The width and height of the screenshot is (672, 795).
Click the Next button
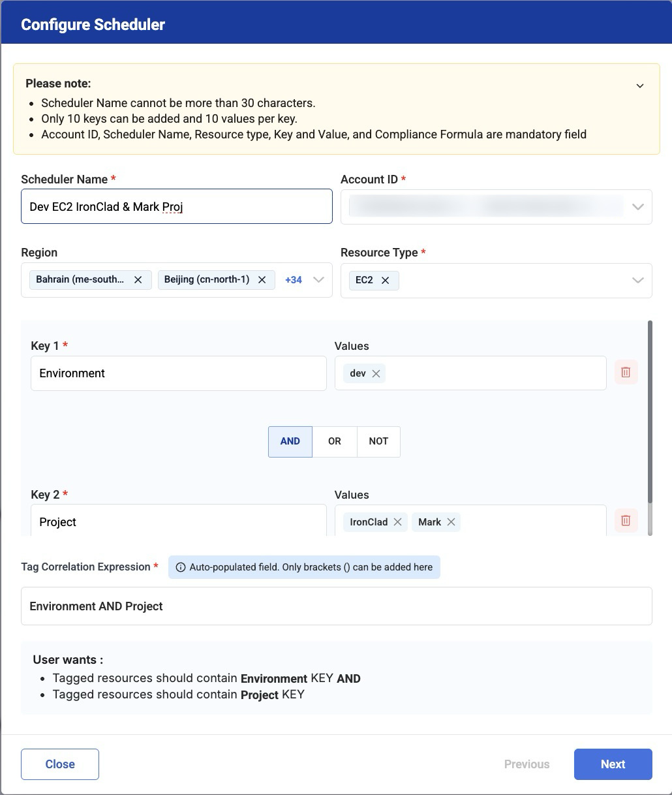[x=613, y=764]
